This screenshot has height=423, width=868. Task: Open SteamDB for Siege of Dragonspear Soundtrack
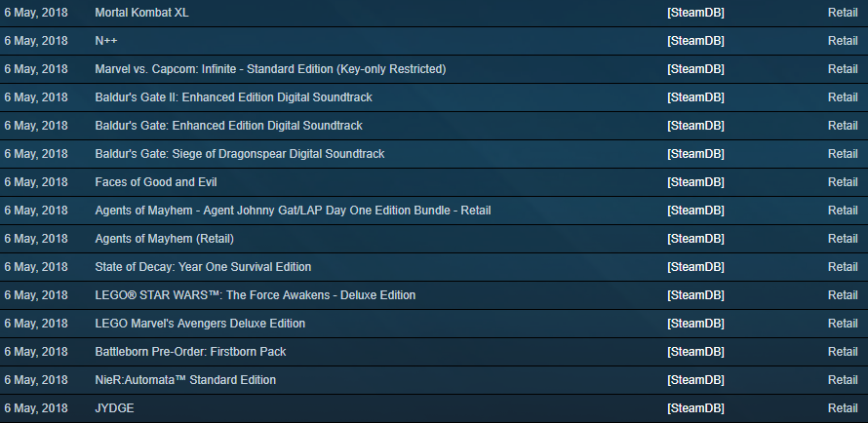pyautogui.click(x=695, y=153)
